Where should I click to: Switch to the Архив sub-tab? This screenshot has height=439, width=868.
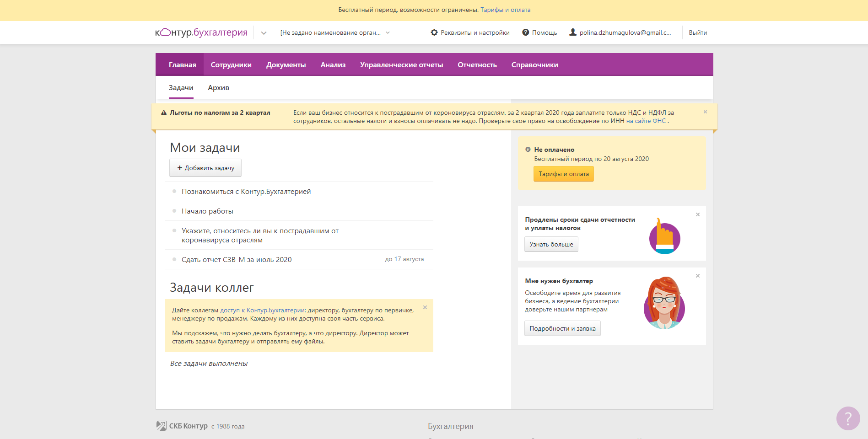pos(218,88)
